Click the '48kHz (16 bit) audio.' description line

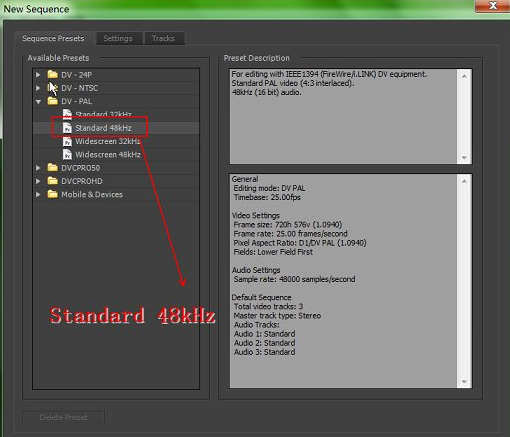click(x=267, y=92)
